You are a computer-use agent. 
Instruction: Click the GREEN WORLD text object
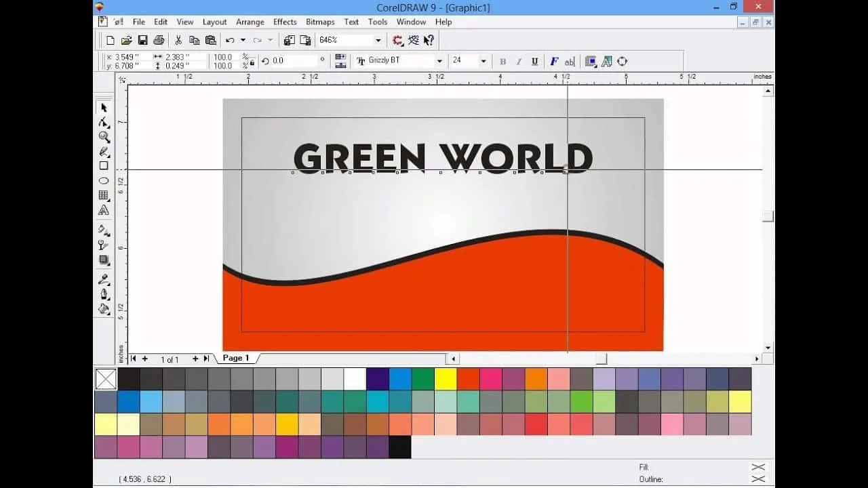(443, 157)
